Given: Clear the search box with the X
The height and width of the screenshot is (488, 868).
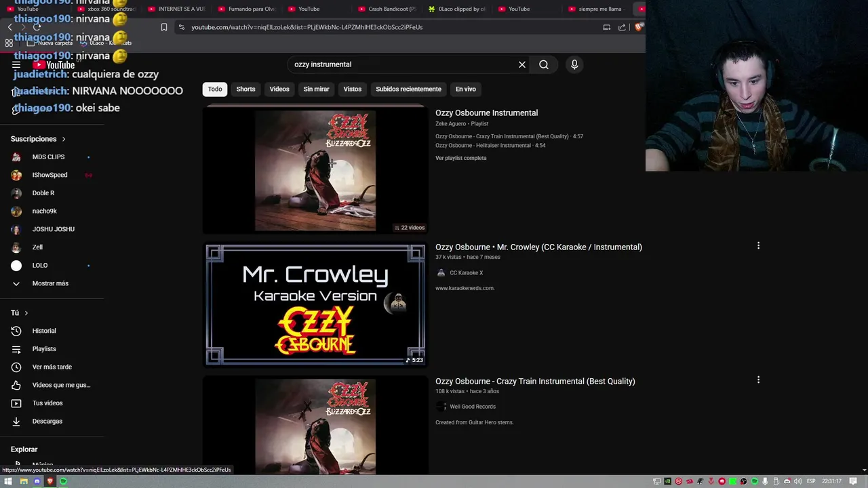Looking at the screenshot, I should (522, 64).
